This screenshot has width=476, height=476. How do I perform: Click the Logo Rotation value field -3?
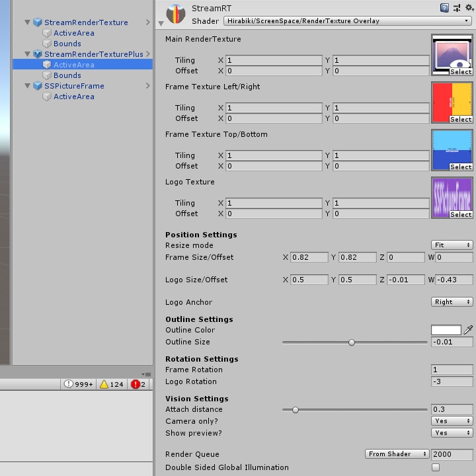pyautogui.click(x=452, y=381)
